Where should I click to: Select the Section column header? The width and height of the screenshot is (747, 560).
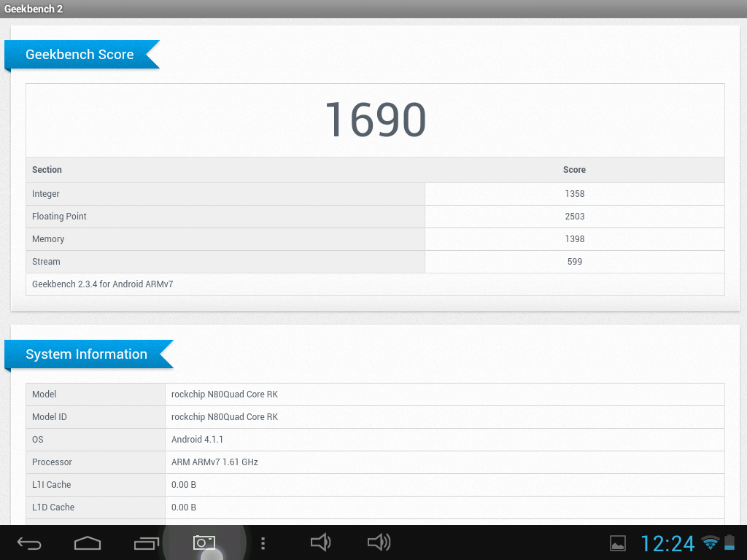(47, 169)
